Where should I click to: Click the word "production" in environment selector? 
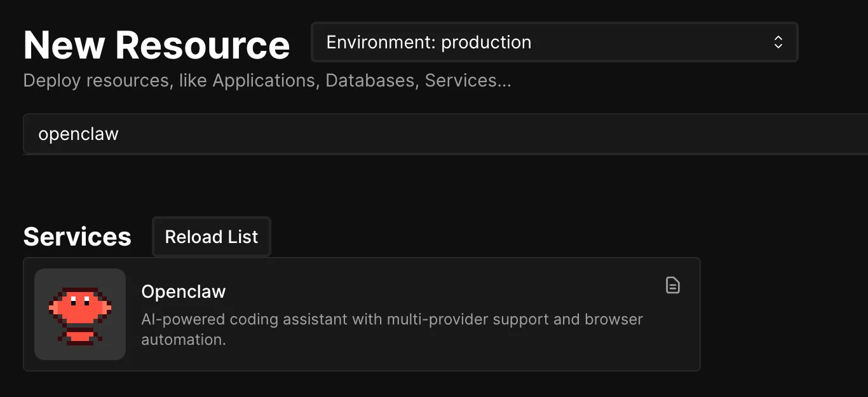click(x=486, y=43)
